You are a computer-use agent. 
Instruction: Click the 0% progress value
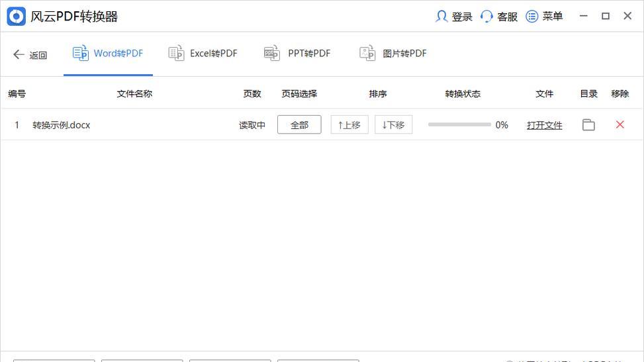tap(502, 125)
